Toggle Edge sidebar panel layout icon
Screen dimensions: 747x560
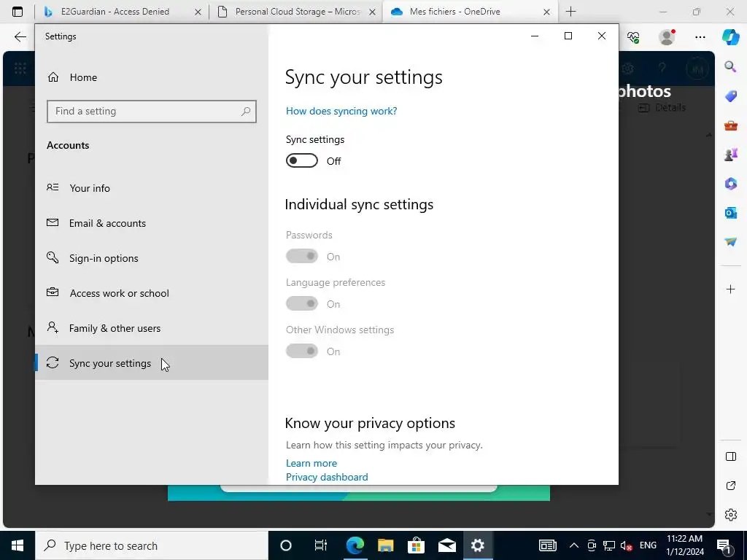(730, 456)
